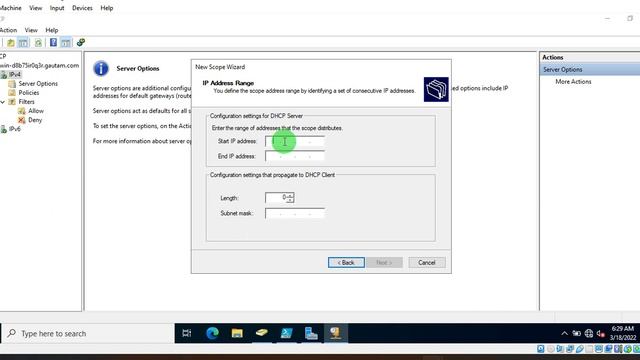Image resolution: width=640 pixels, height=360 pixels.
Task: Click the blue Help question-mark toolbar icon
Action: 53,42
